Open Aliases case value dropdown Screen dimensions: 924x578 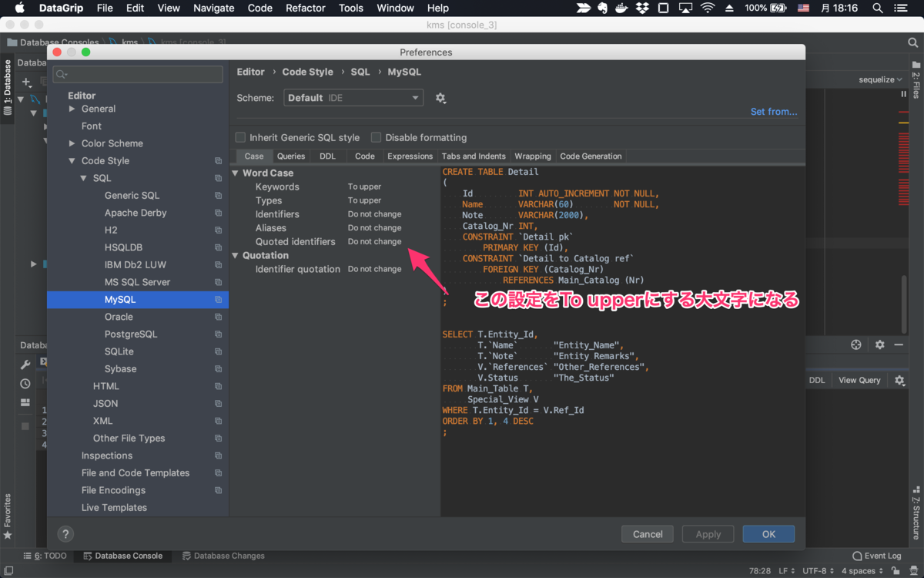374,227
